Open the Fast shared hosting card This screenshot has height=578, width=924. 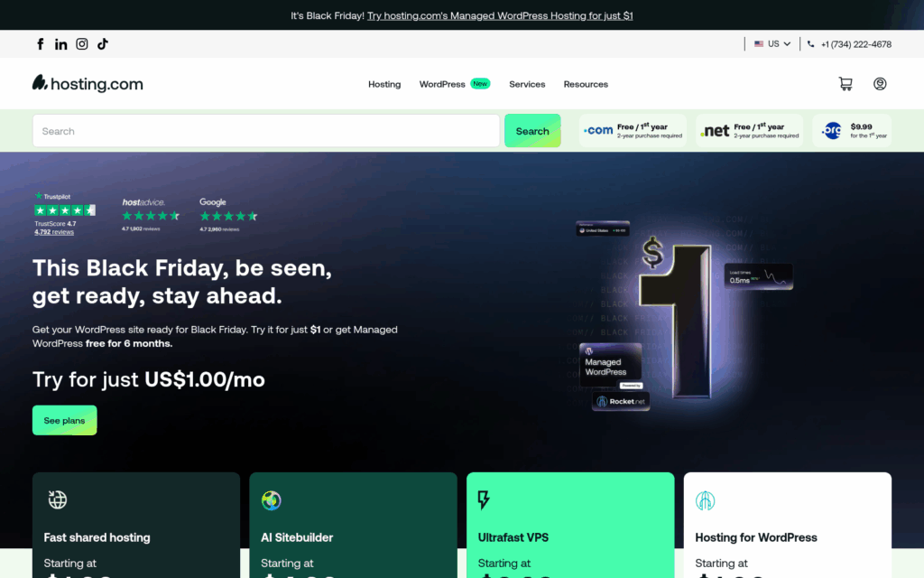coord(136,525)
